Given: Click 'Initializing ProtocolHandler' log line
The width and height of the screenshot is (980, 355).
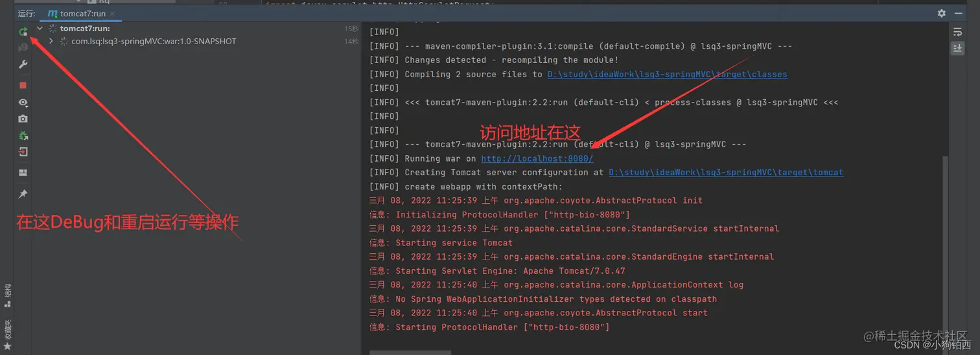Looking at the screenshot, I should [500, 214].
